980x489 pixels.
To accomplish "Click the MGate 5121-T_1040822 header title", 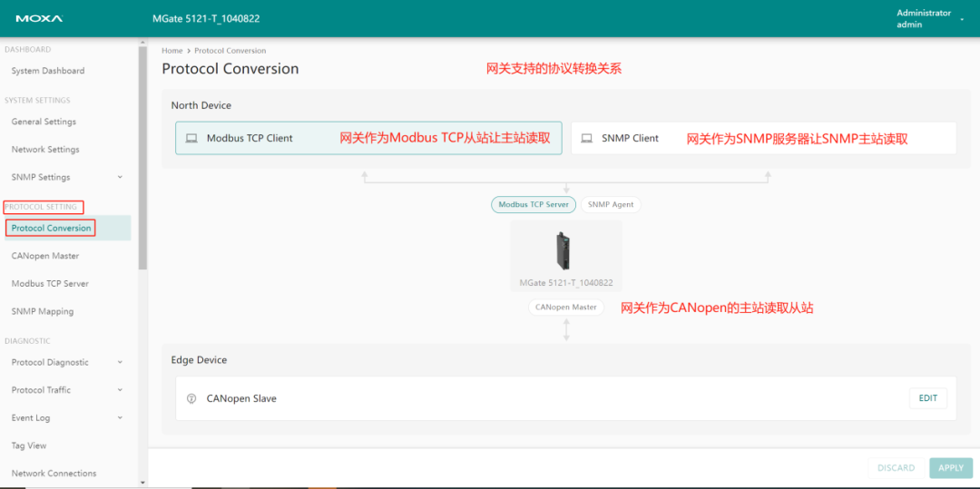I will [206, 19].
